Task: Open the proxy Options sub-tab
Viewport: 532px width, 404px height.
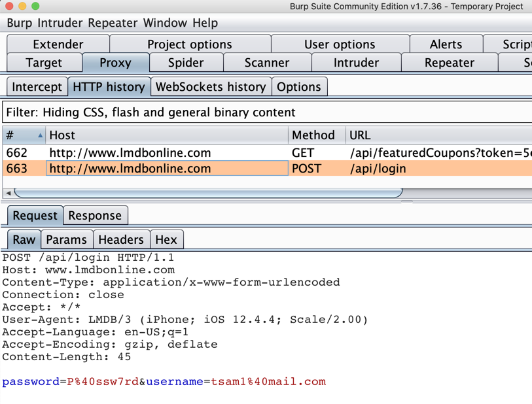Action: pos(299,87)
